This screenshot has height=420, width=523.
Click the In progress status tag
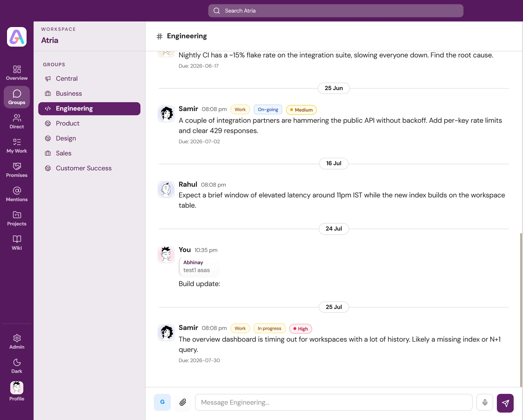pyautogui.click(x=269, y=328)
